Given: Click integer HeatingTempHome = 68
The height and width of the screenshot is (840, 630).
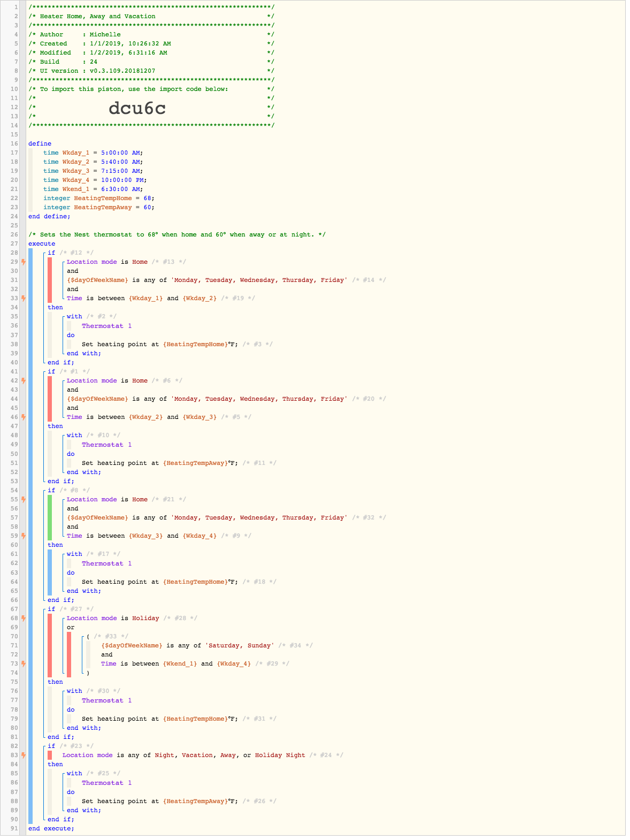Looking at the screenshot, I should click(x=99, y=198).
